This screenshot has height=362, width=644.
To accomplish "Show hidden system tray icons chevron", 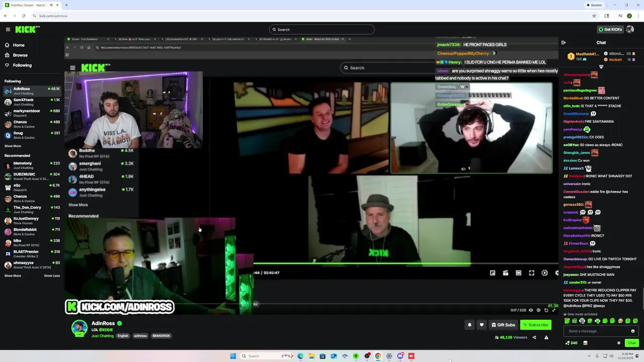I will [x=589, y=356].
